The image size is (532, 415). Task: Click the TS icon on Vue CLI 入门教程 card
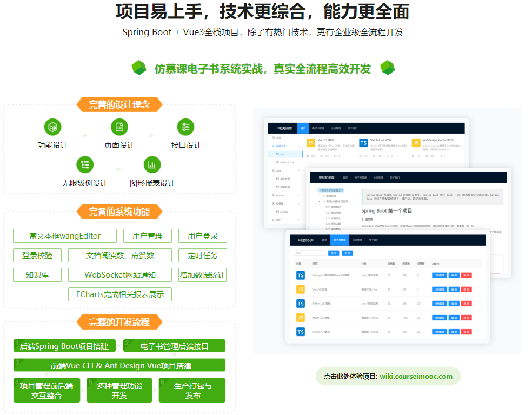pyautogui.click(x=363, y=143)
